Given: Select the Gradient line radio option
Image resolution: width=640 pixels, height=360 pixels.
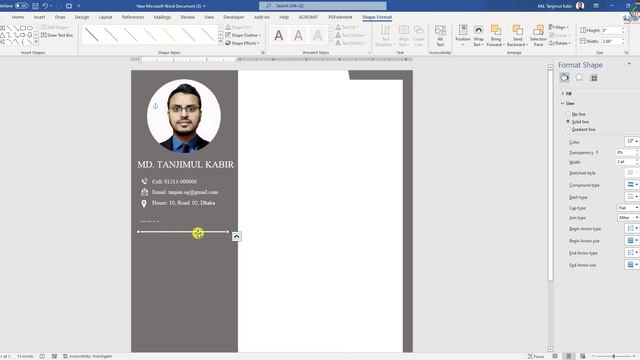Looking at the screenshot, I should (x=568, y=129).
